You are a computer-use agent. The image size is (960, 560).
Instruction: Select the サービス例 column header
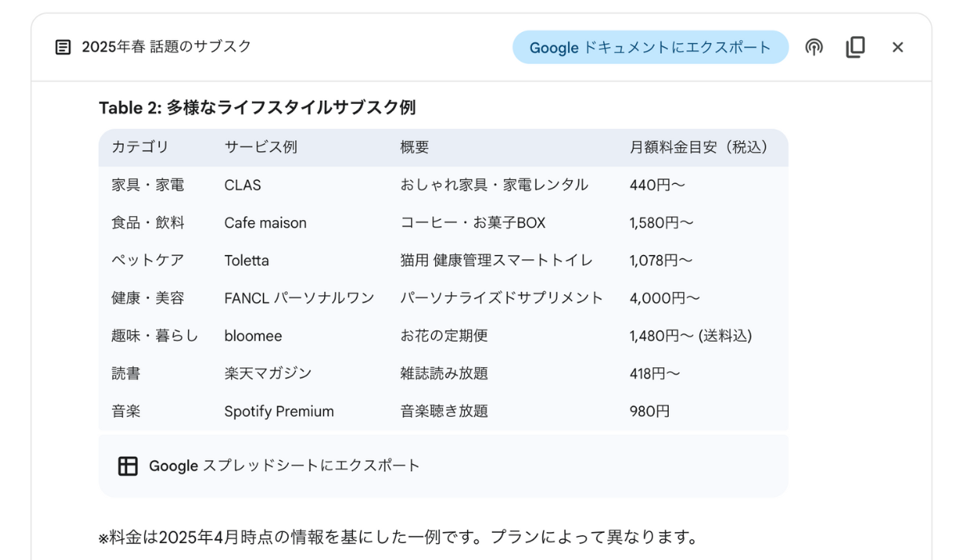point(261,147)
